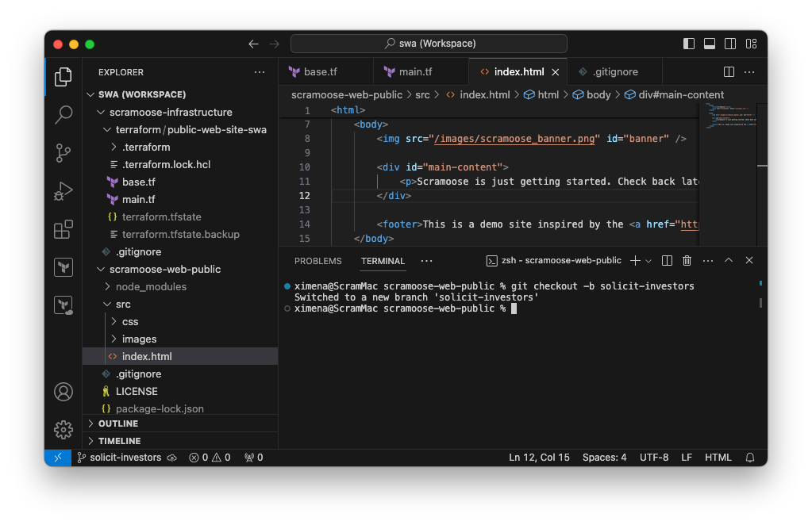Image resolution: width=812 pixels, height=525 pixels.
Task: Open the Source Control view
Action: pyautogui.click(x=63, y=152)
